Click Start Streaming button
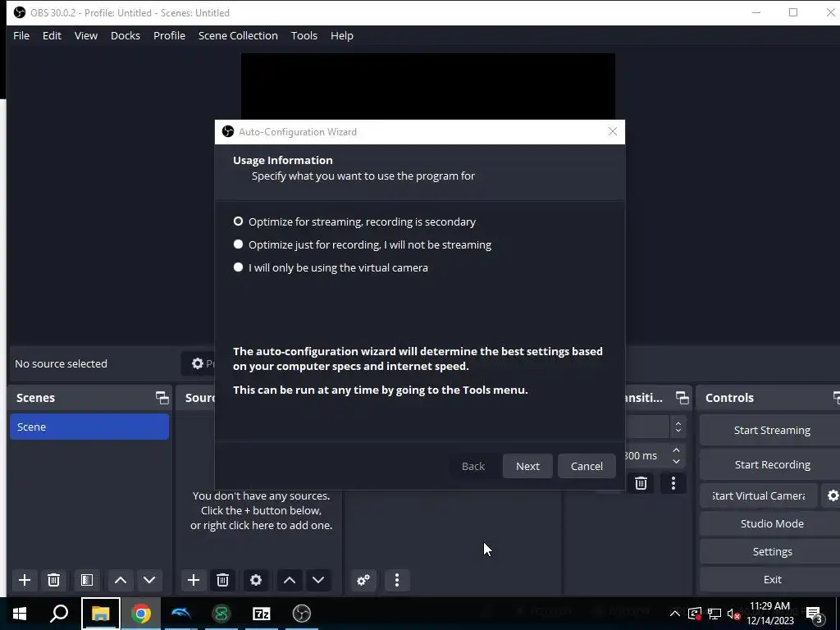The image size is (840, 630). [x=772, y=430]
